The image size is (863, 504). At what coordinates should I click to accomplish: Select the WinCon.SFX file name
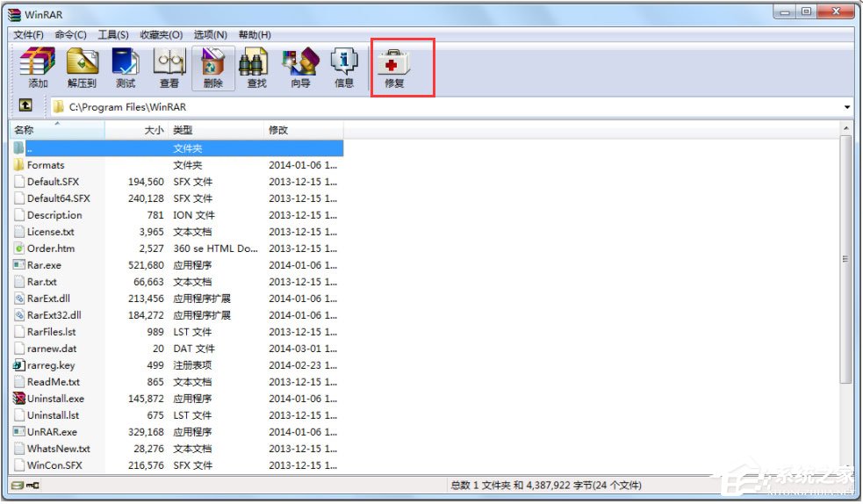coord(54,465)
